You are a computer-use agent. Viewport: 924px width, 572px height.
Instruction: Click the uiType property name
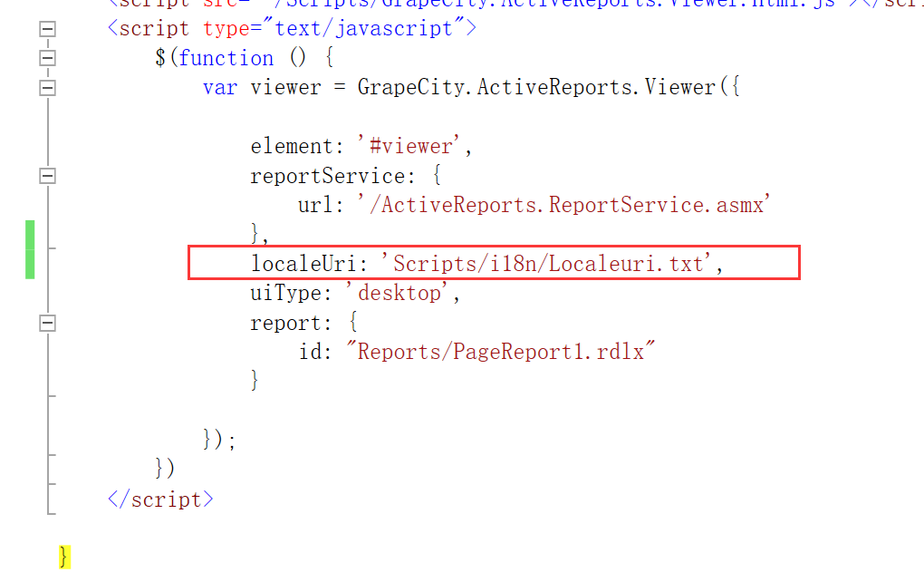[285, 293]
